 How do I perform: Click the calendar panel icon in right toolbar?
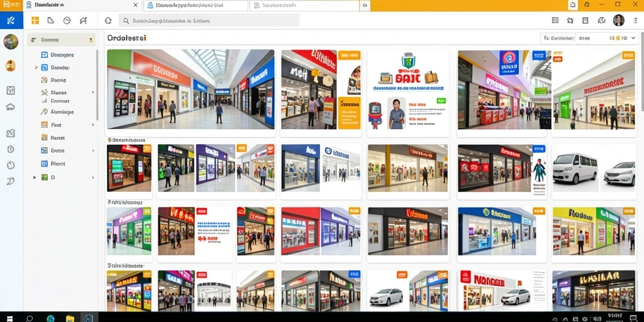tap(586, 21)
